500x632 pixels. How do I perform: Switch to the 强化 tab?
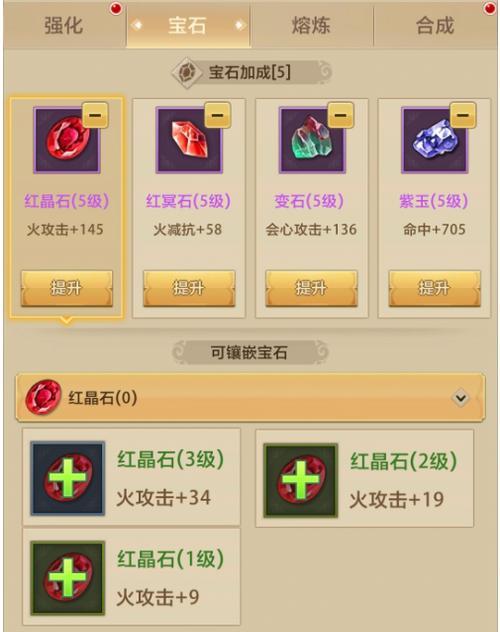pos(64,25)
